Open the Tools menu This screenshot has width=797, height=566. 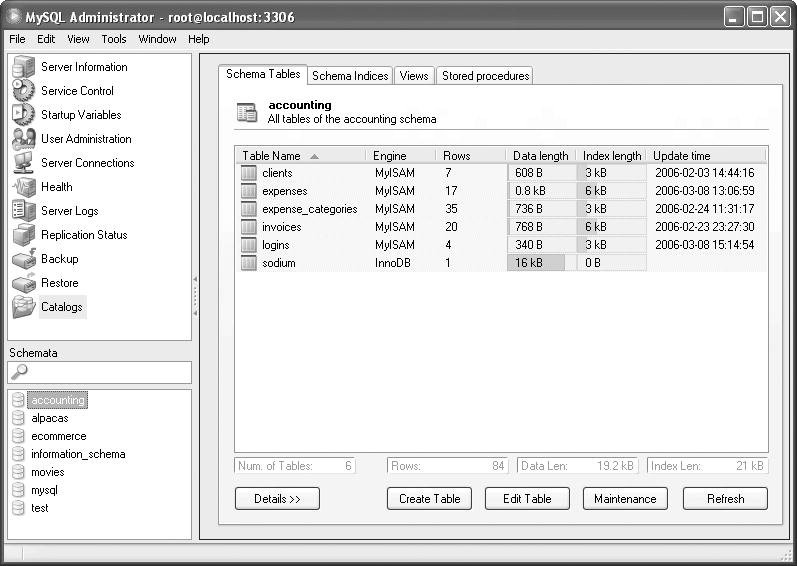tap(114, 39)
